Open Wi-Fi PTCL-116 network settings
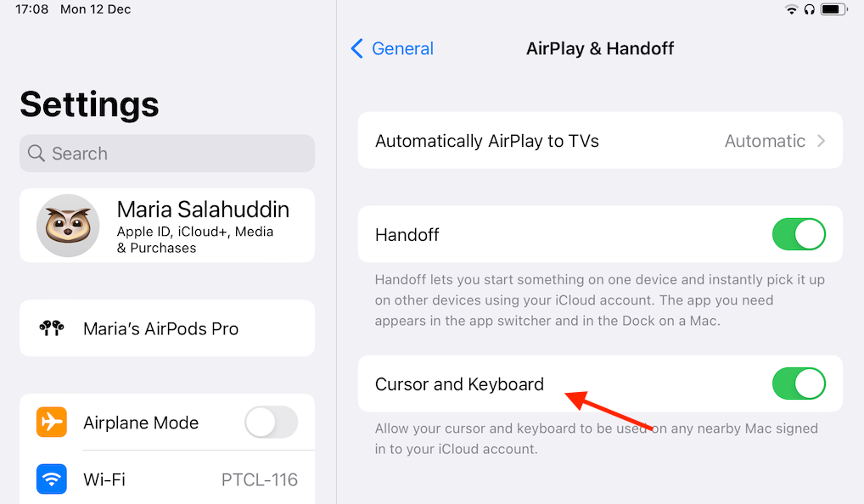The image size is (864, 504). coord(167,479)
